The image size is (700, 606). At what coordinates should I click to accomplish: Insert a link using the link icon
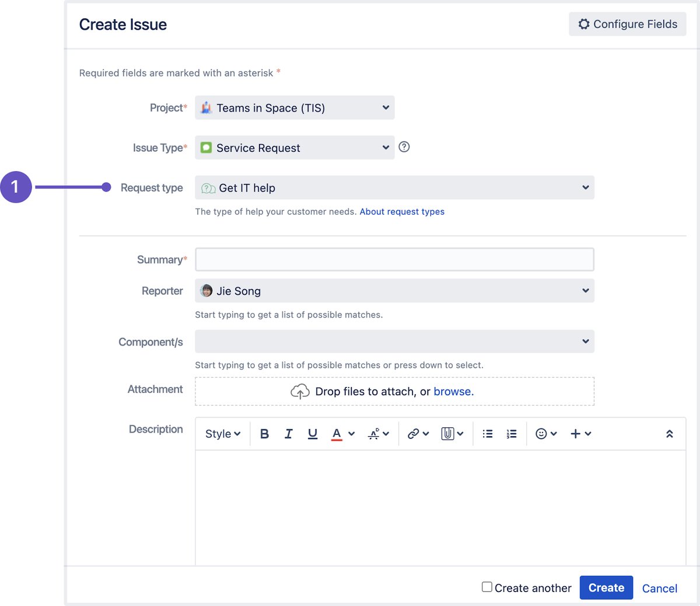[x=414, y=433]
